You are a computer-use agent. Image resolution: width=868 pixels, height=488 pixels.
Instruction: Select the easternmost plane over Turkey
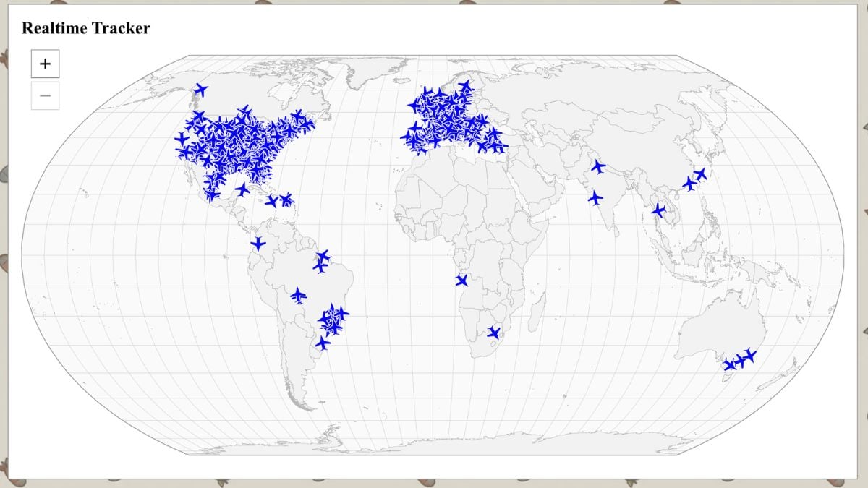pos(499,146)
